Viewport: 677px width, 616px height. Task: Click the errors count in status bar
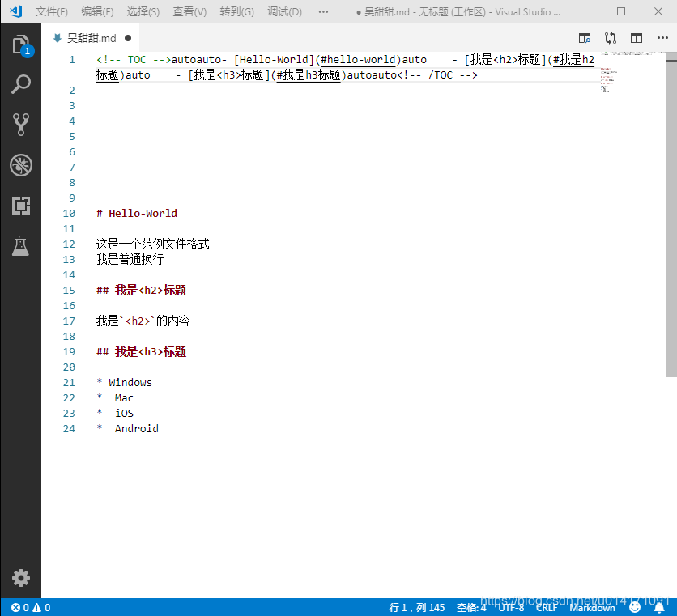(20, 607)
